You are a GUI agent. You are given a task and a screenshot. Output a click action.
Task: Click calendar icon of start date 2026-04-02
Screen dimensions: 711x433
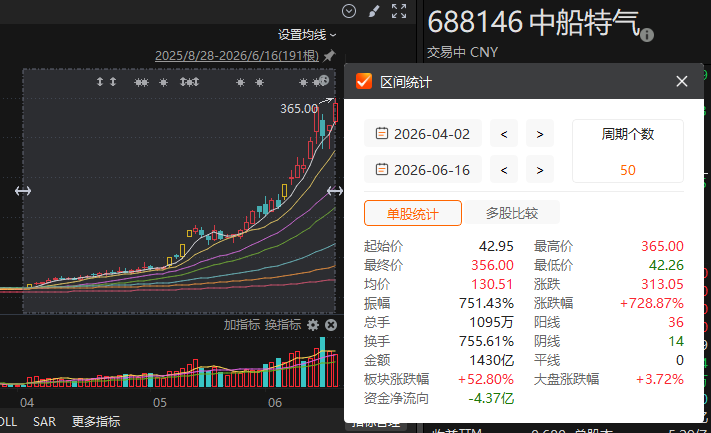coord(382,133)
